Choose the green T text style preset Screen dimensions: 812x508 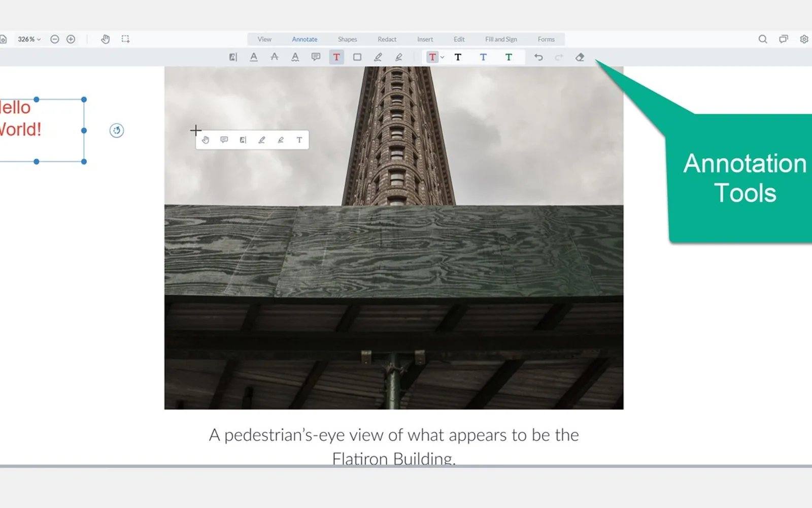[x=509, y=57]
